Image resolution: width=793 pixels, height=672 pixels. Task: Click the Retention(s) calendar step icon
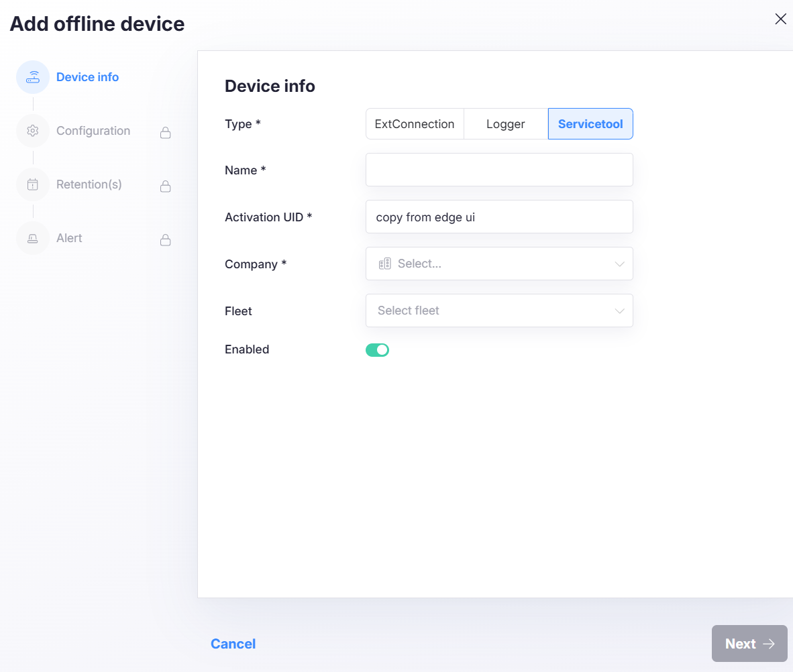[33, 184]
